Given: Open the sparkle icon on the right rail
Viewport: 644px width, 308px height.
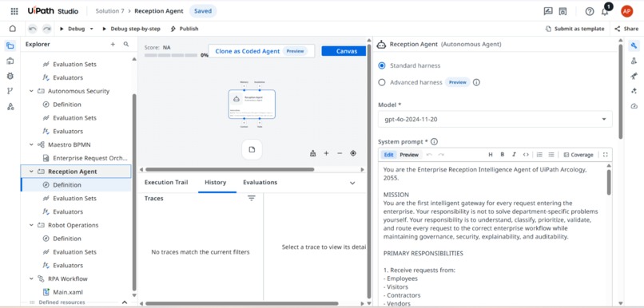Looking at the screenshot, I should (634, 91).
